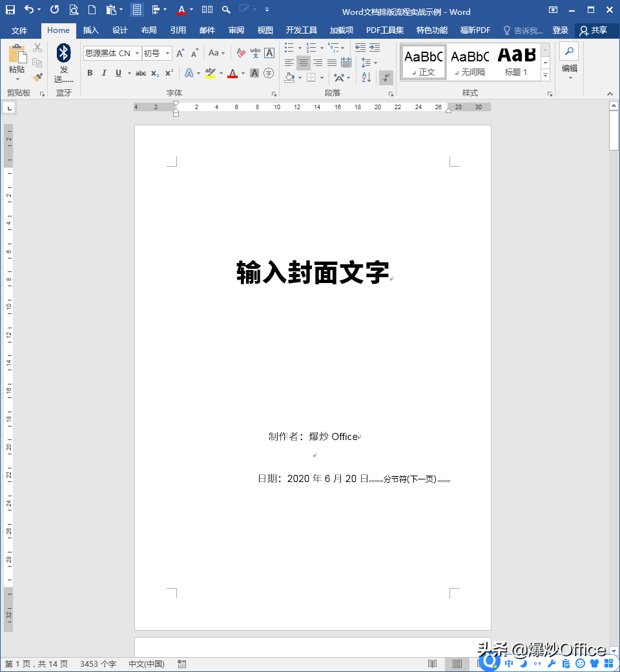Expand the styles gallery more arrow
This screenshot has height=672, width=620.
[x=546, y=75]
